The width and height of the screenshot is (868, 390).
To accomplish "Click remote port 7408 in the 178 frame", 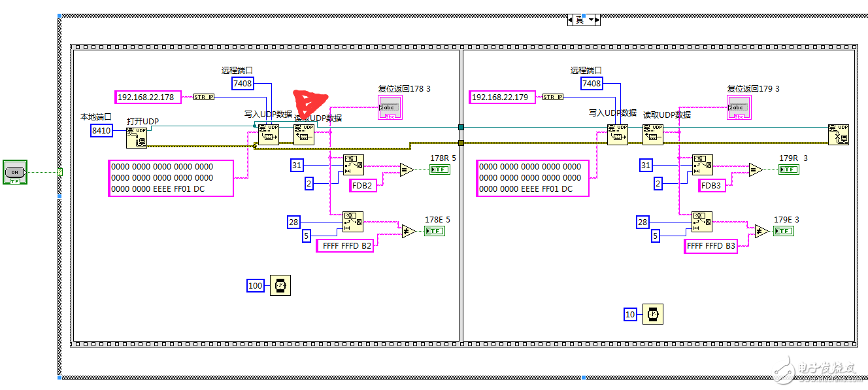I will pos(242,83).
